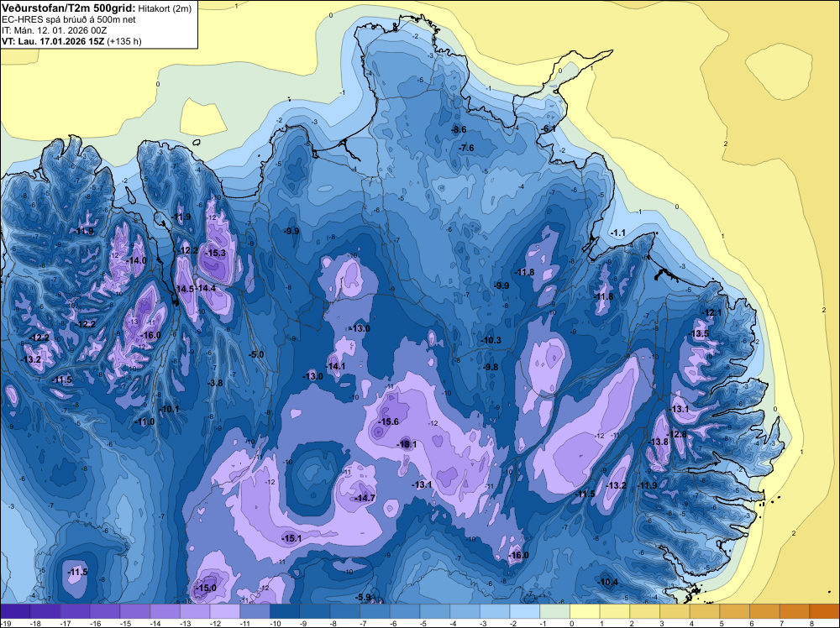Screen dimensions: 840x628
Task: Click the -6.1 temperature label
Action: coord(548,129)
